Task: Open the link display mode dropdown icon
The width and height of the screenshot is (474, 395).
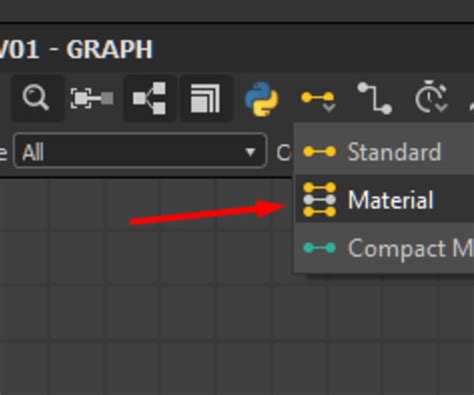Action: [318, 100]
